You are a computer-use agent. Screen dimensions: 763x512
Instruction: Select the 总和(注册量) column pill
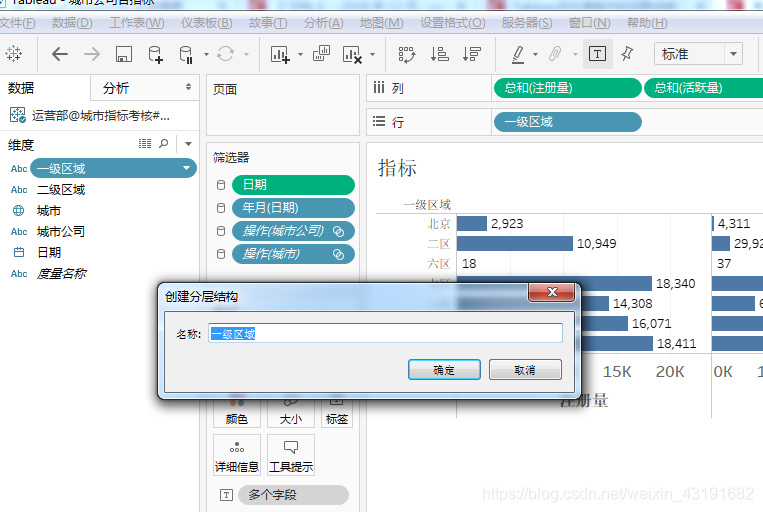tap(567, 88)
